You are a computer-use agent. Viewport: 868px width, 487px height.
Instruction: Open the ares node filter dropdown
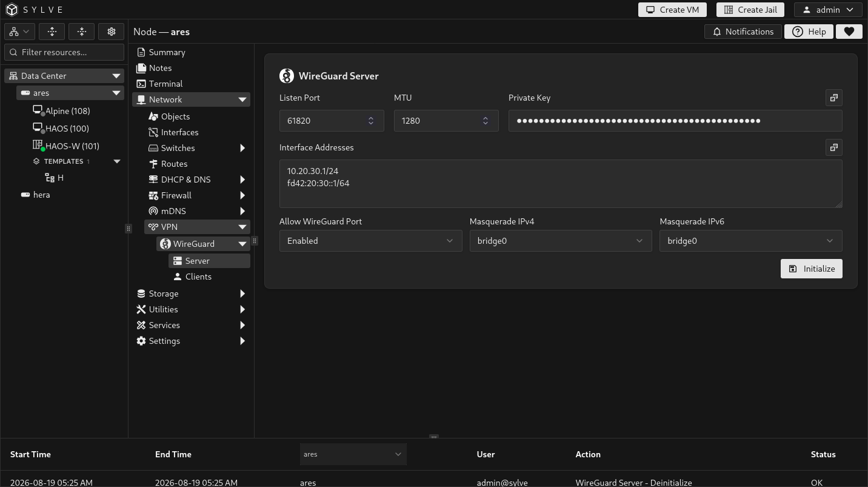pos(353,454)
